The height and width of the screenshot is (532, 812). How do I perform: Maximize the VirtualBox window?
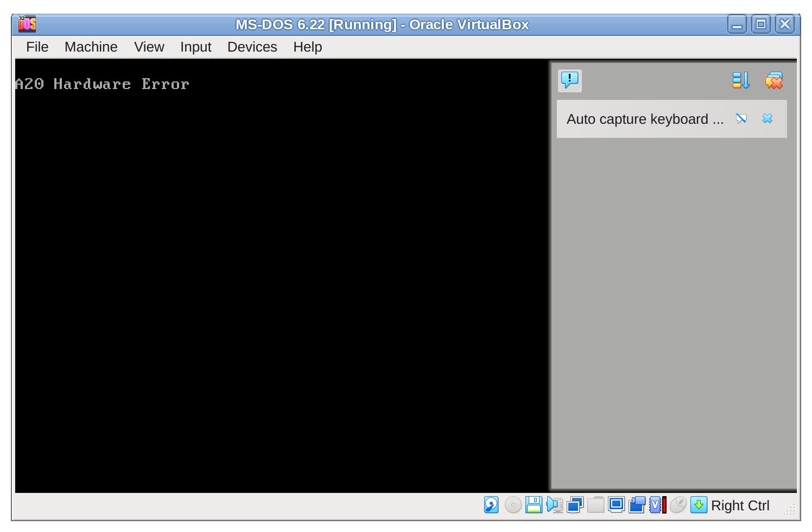761,24
